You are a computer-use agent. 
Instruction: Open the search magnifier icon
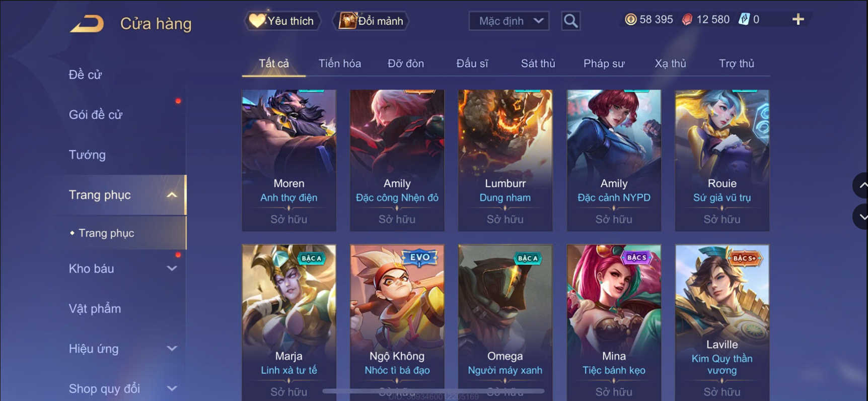(570, 21)
